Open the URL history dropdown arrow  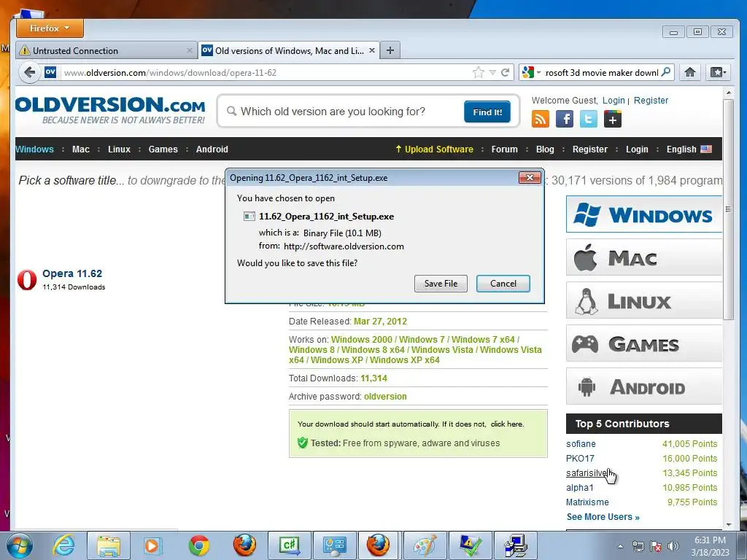pos(492,72)
